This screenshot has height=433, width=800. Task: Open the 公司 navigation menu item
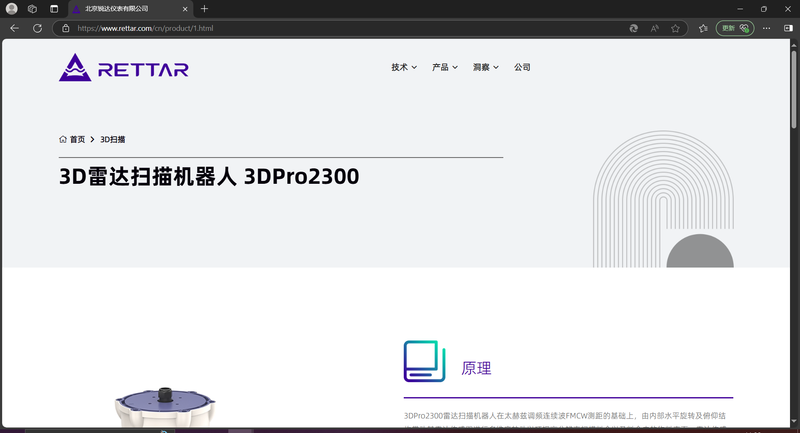click(522, 67)
